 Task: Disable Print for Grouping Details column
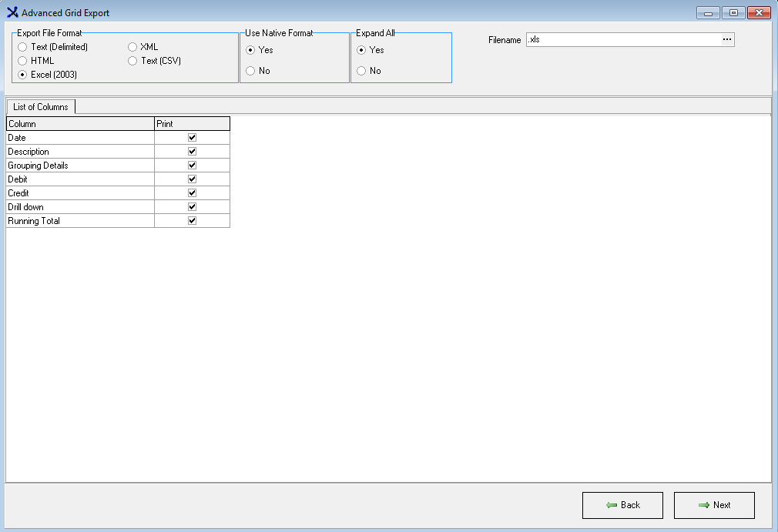[193, 166]
